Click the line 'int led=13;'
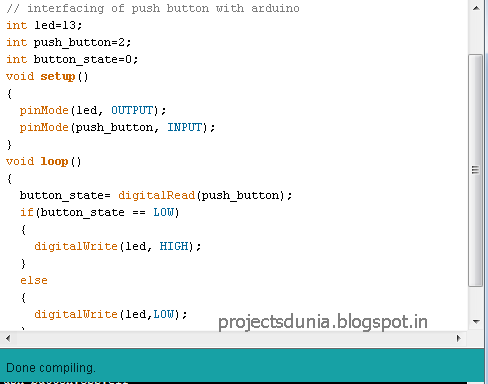 click(x=44, y=25)
